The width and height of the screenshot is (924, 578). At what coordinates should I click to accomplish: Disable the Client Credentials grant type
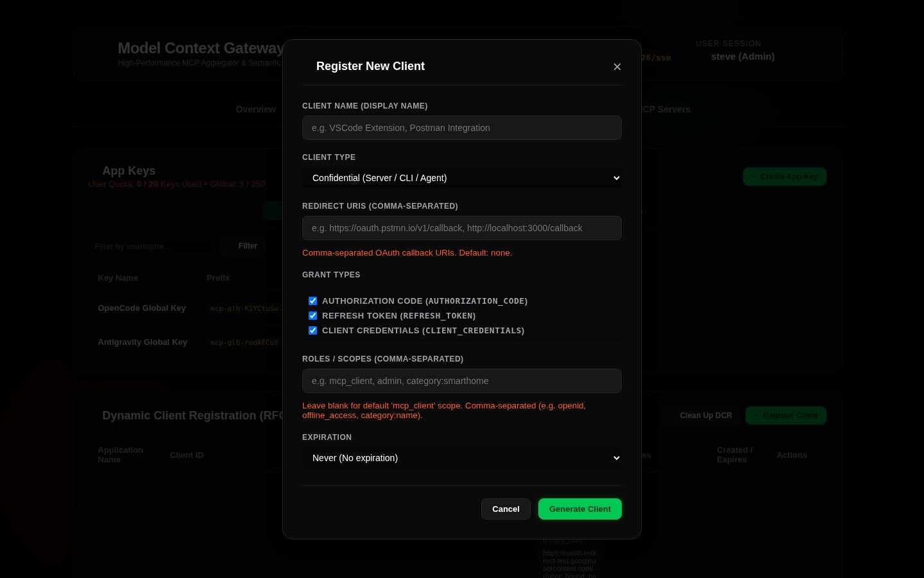(x=313, y=331)
